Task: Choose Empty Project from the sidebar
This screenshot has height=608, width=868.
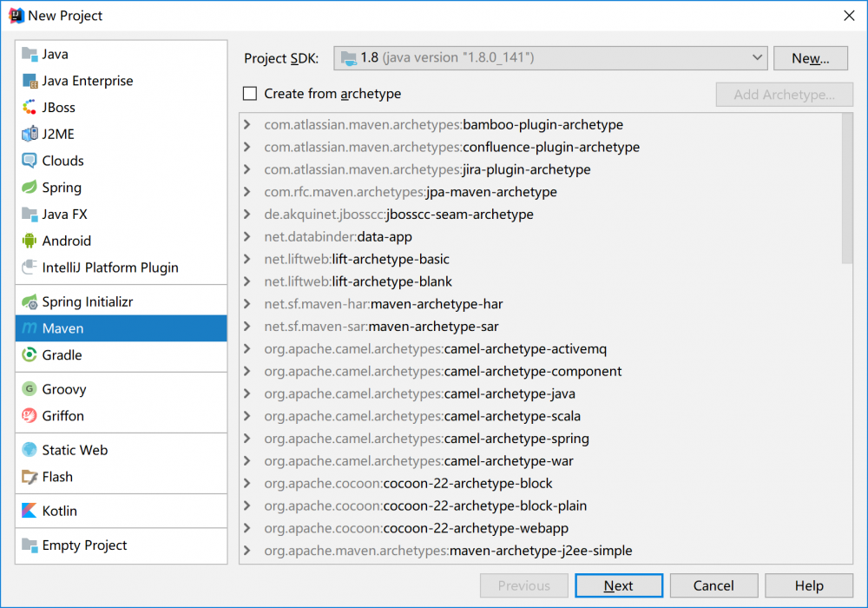Action: click(84, 545)
